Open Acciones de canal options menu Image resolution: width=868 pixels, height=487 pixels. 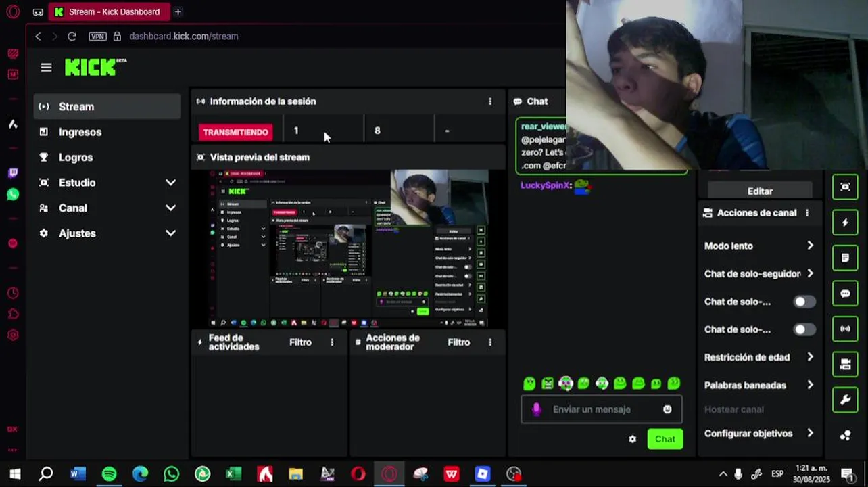[806, 213]
